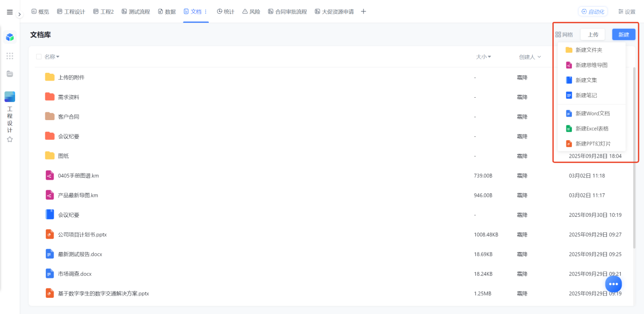This screenshot has height=314, width=644.
Task: Open the 风险 tab
Action: point(251,12)
